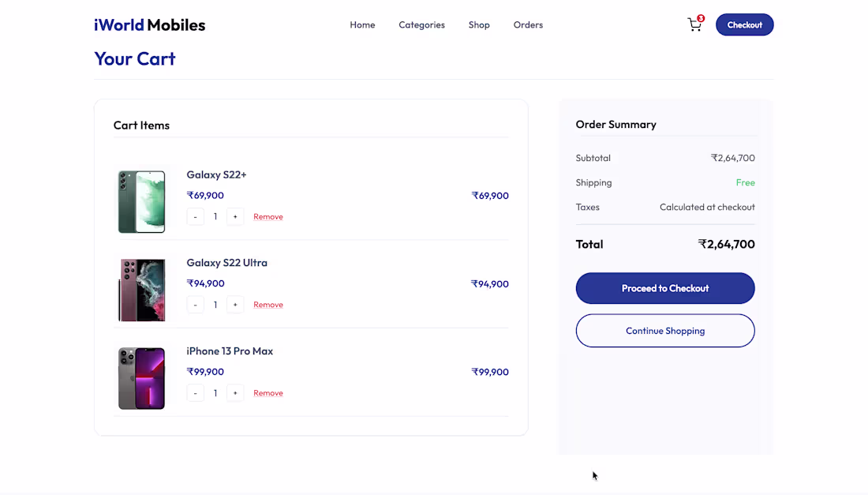Click the iWorld Mobiles logo
Screen dimensions: 868x495
149,25
